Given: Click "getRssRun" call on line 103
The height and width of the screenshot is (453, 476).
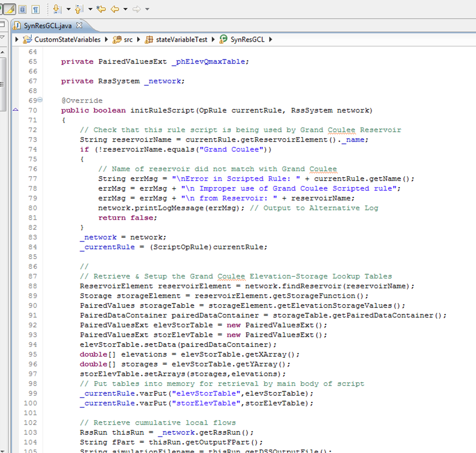Looking at the screenshot, I should [x=220, y=432].
